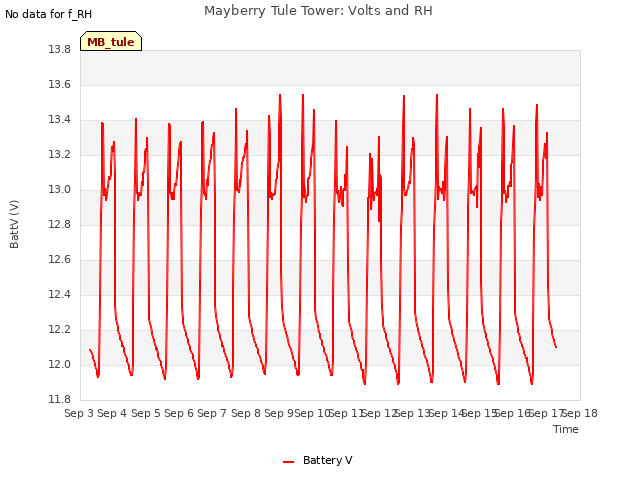Click the 13.6 y-axis tick label
This screenshot has height=480, width=640.
60,84
